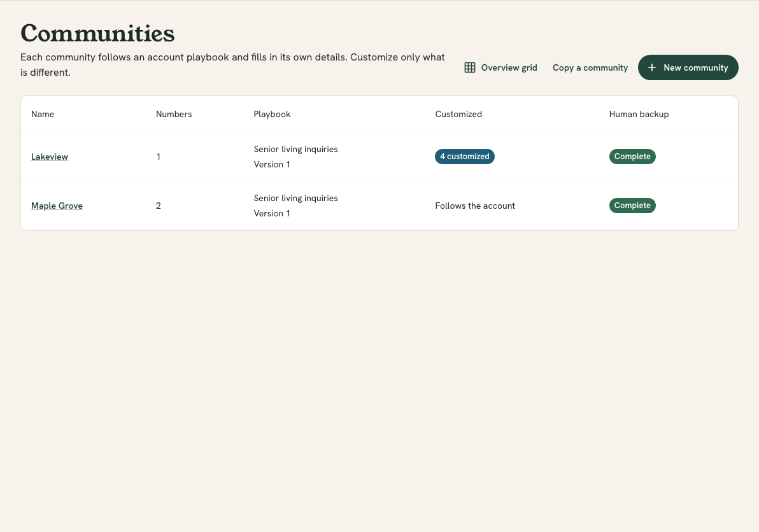Click Lakeview's numbers value 1

tap(159, 157)
